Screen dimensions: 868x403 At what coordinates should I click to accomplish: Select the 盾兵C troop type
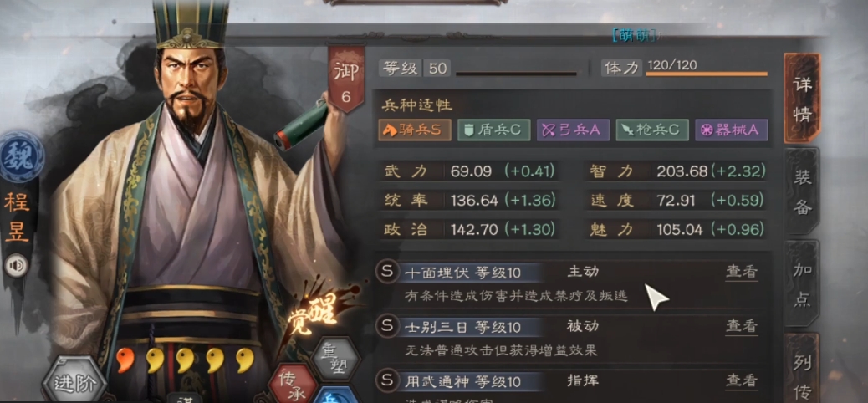pos(493,130)
